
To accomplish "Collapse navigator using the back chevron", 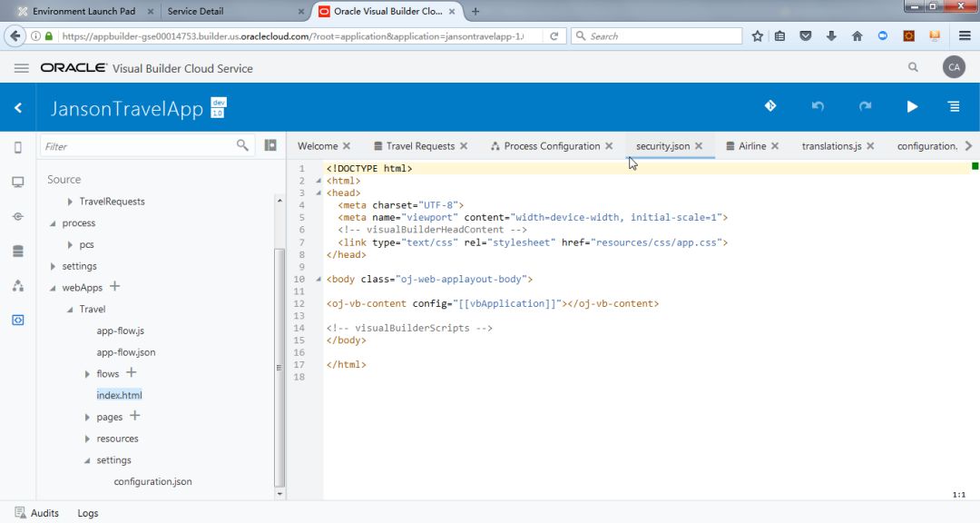I will (18, 108).
